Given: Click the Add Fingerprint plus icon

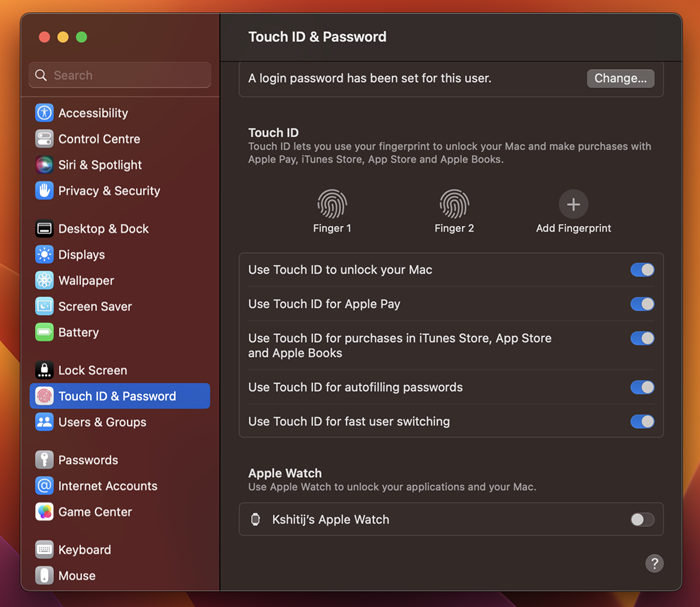Looking at the screenshot, I should [x=573, y=204].
